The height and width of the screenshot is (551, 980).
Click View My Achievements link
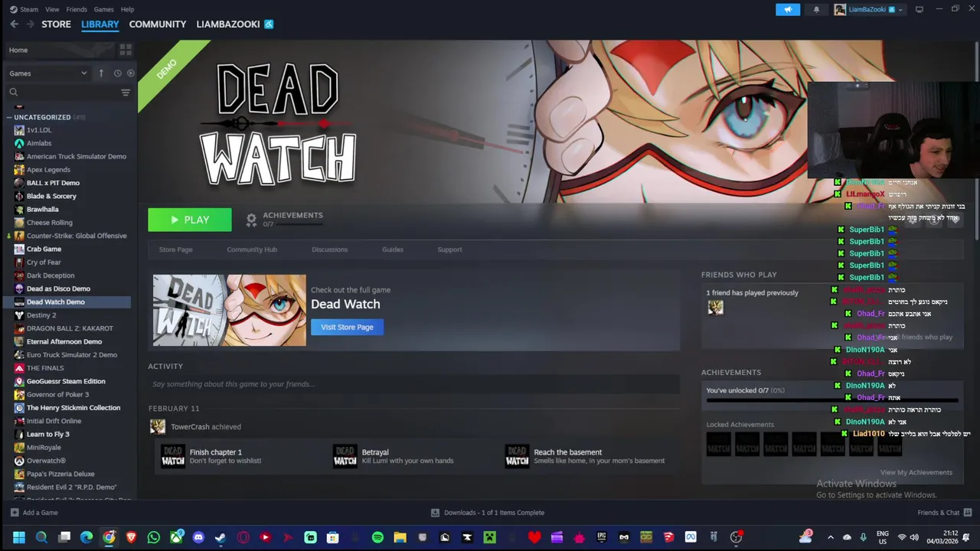(916, 472)
